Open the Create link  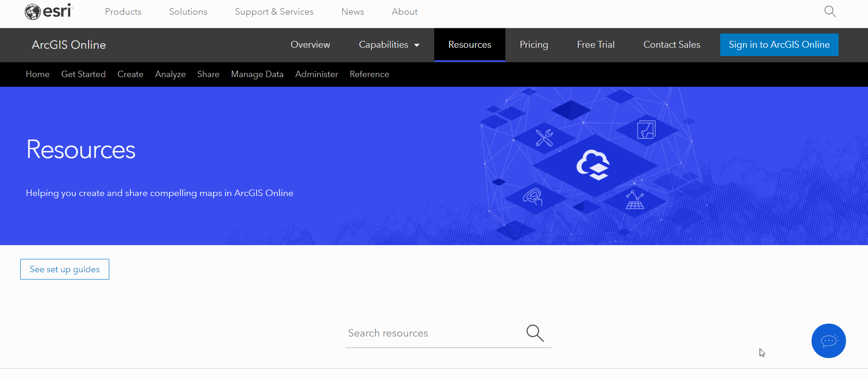click(x=130, y=74)
